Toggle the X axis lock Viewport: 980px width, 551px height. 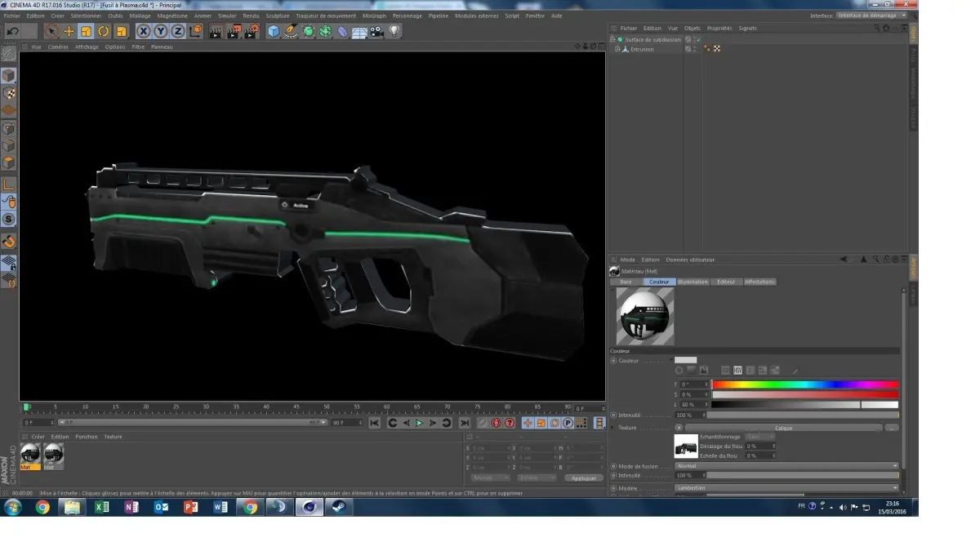pos(144,31)
